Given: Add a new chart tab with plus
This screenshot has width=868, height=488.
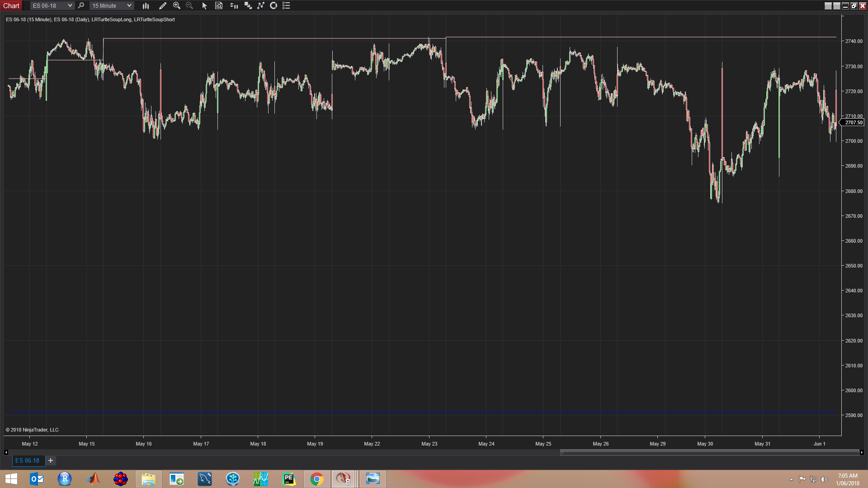Looking at the screenshot, I should 51,460.
